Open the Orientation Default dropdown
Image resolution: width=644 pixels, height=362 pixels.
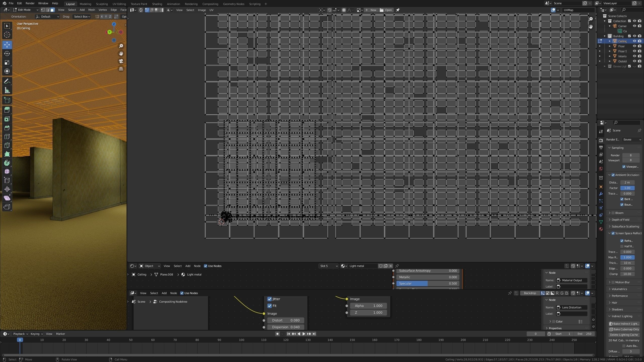click(48, 17)
